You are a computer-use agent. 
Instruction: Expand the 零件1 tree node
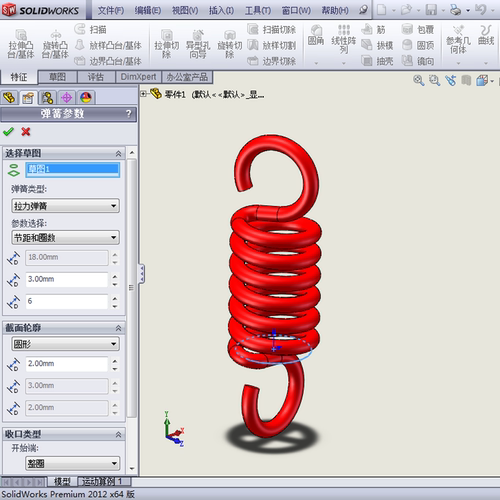pos(143,94)
